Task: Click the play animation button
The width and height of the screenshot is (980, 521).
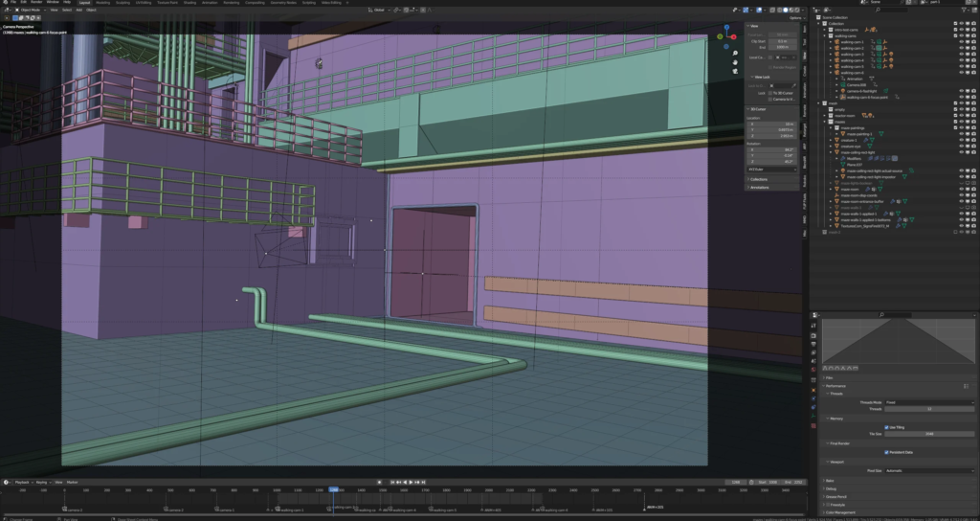Action: coord(410,483)
